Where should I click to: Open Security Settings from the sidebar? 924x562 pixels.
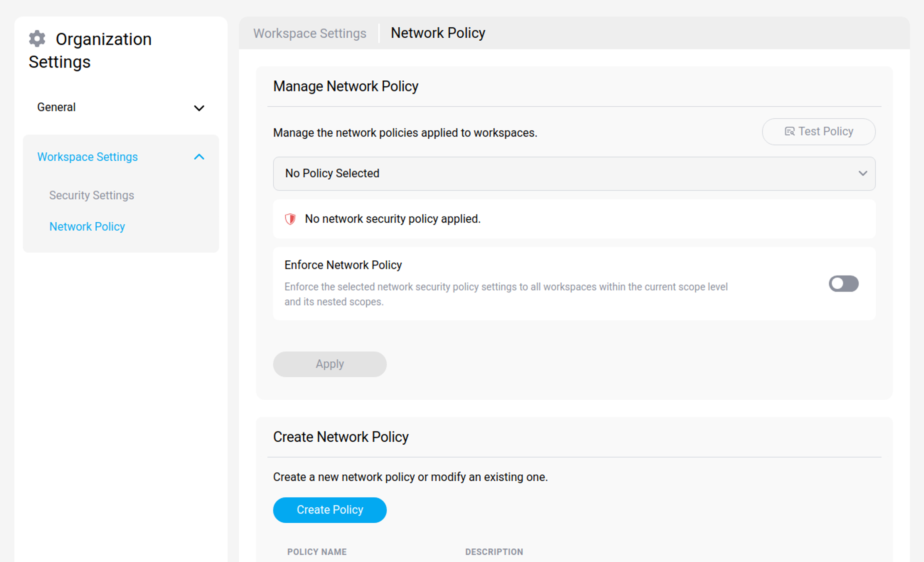[91, 195]
